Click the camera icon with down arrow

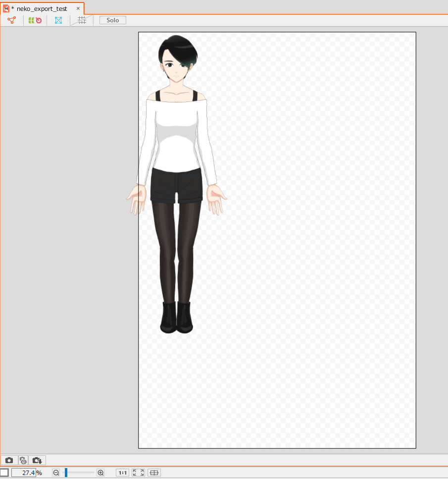[x=38, y=460]
